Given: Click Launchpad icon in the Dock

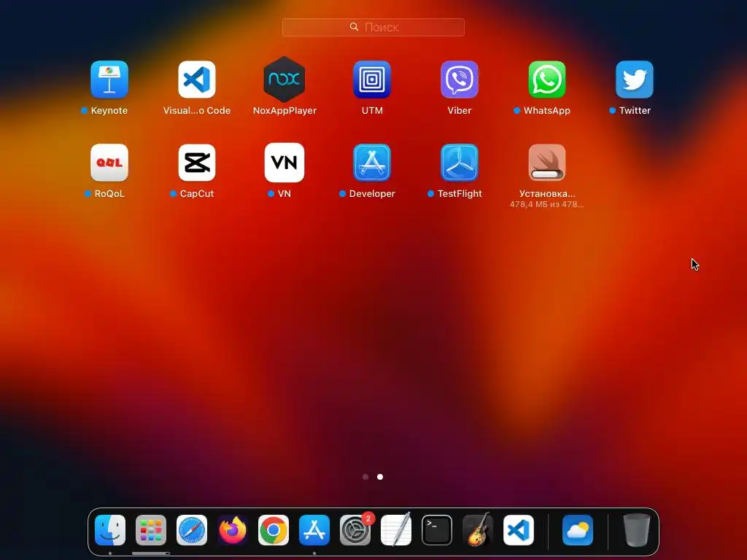Looking at the screenshot, I should (x=151, y=530).
